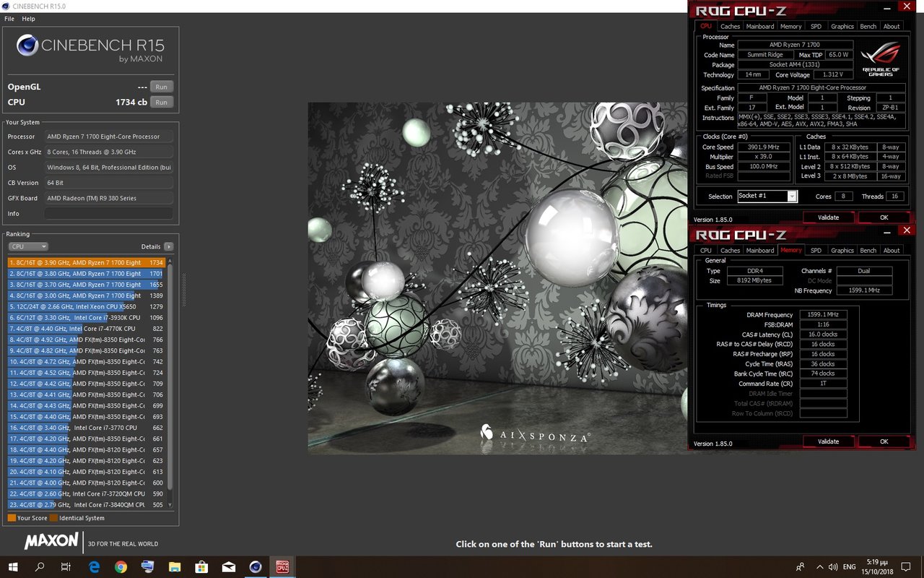The image size is (924, 578).
Task: Open SPD tab in lower CPU-Z window
Action: [816, 251]
